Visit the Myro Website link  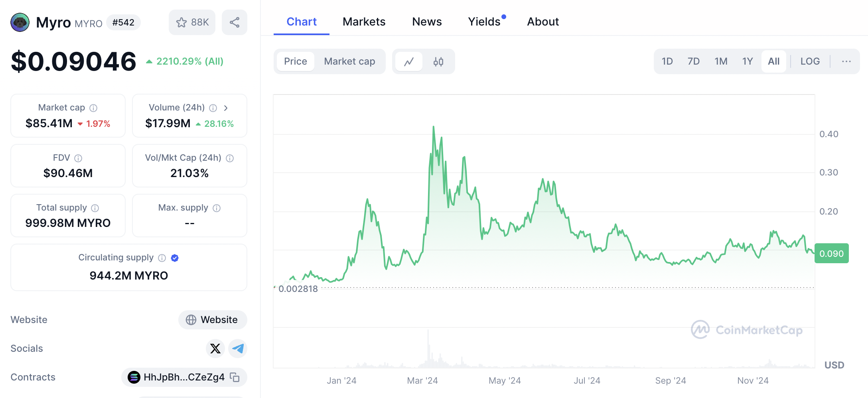point(213,320)
